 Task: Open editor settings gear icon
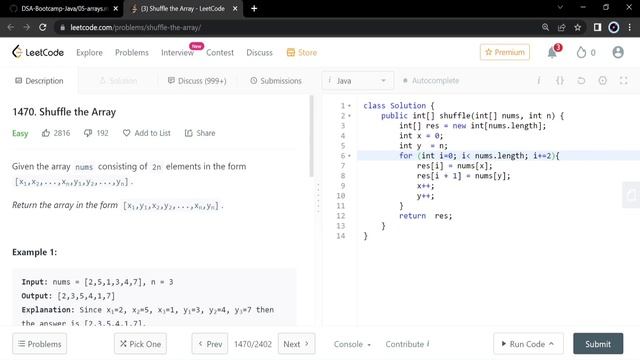click(x=602, y=81)
